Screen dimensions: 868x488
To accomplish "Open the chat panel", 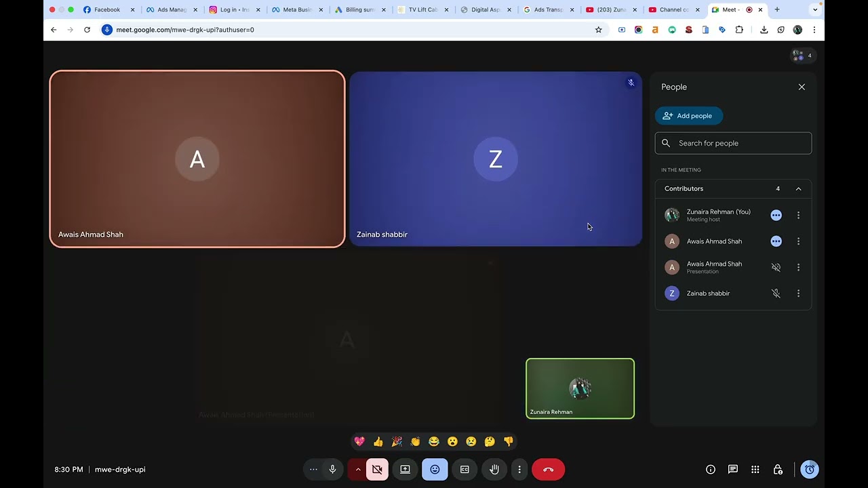I will click(x=733, y=469).
